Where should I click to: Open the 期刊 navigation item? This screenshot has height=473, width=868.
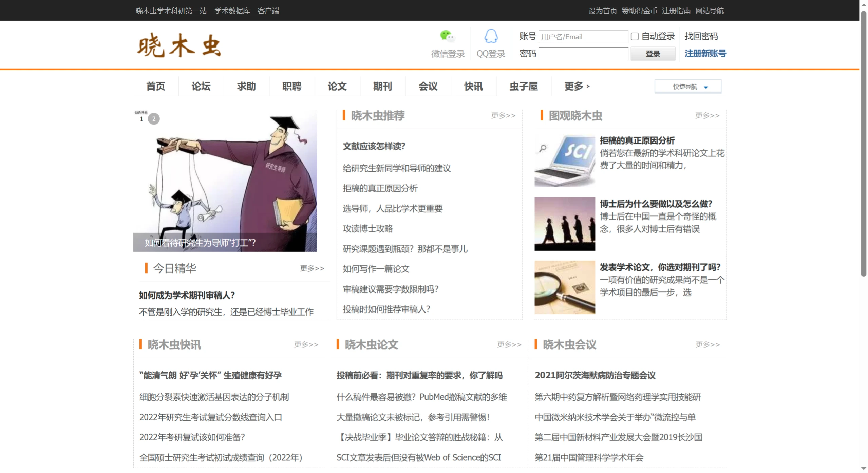(x=382, y=86)
